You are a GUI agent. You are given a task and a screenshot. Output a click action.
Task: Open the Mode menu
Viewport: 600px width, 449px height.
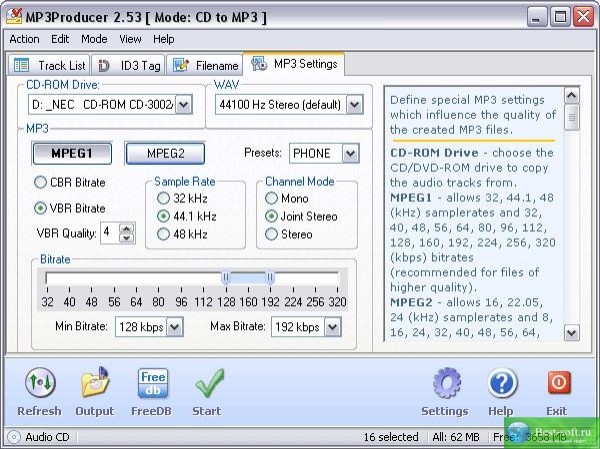pyautogui.click(x=94, y=39)
